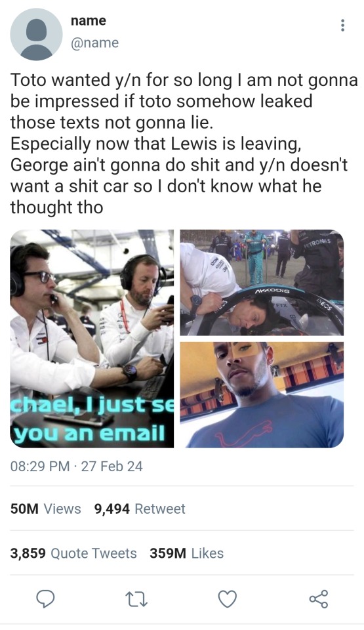This screenshot has width=364, height=630.
Task: Open the display name 'name'
Action: [89, 20]
